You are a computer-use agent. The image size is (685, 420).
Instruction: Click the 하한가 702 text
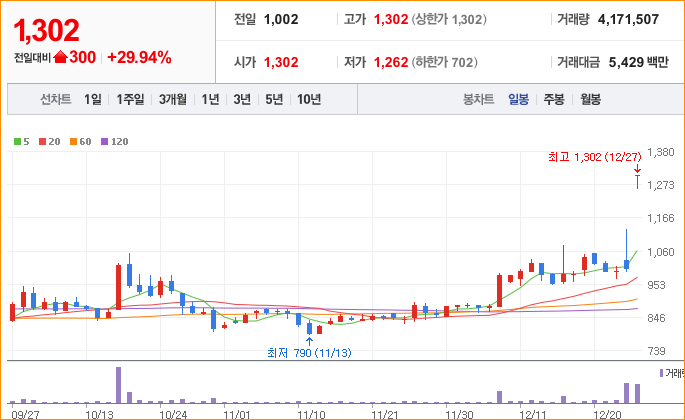pyautogui.click(x=445, y=62)
